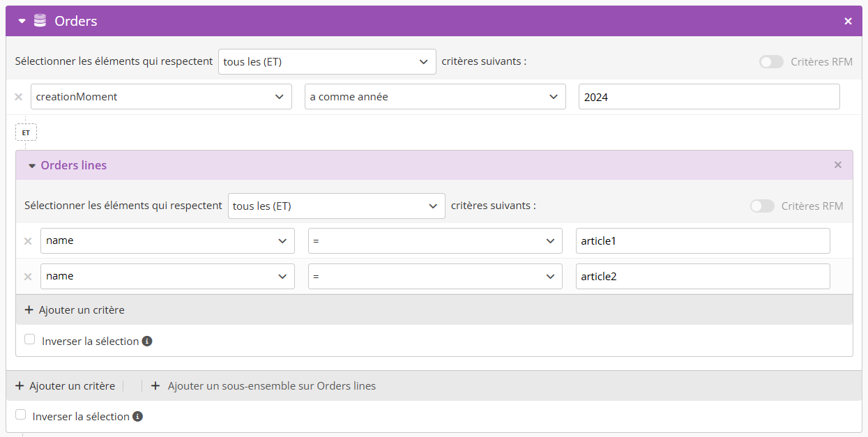This screenshot has height=437, width=868.
Task: Click the 'Orders' title in purple header
Action: (x=76, y=21)
